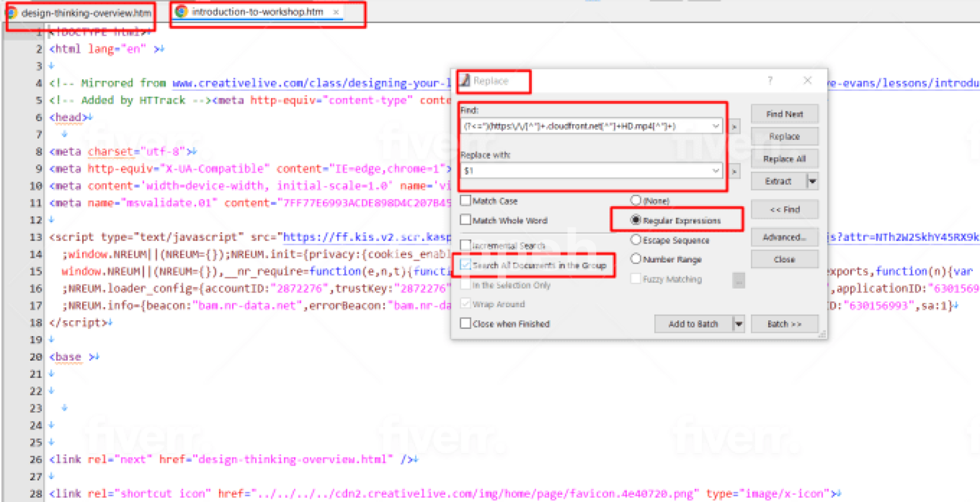This screenshot has height=502, width=980.
Task: Open the Add to Batch dropdown arrow
Action: coord(739,324)
